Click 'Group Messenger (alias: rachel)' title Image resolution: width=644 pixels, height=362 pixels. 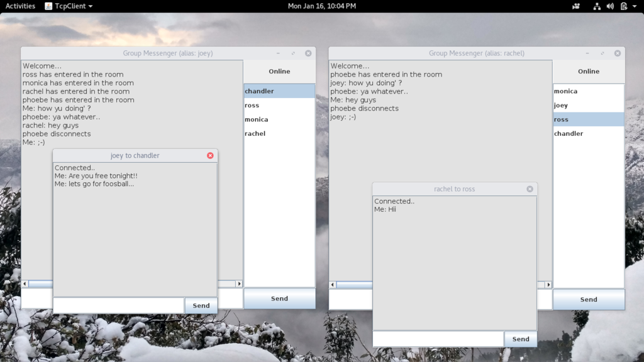click(477, 53)
